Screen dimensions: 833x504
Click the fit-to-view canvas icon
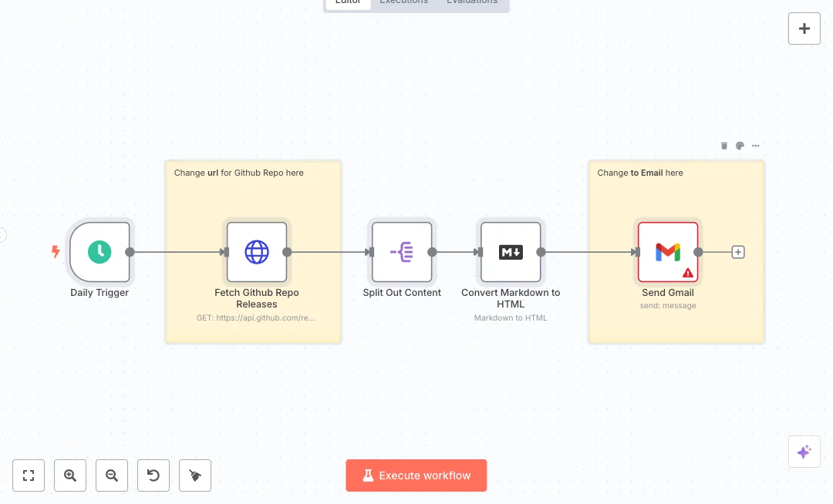[29, 475]
